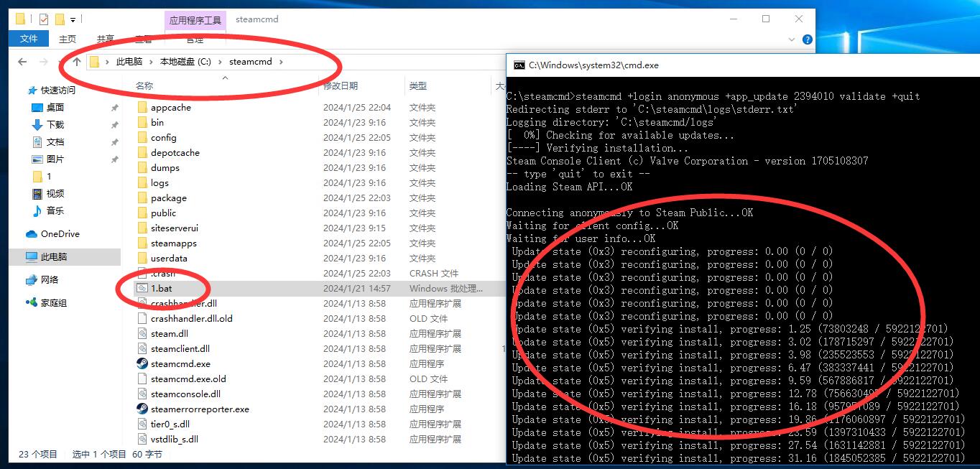Open quick access toolbar customize dropdown arrow
980x469 pixels.
click(73, 19)
